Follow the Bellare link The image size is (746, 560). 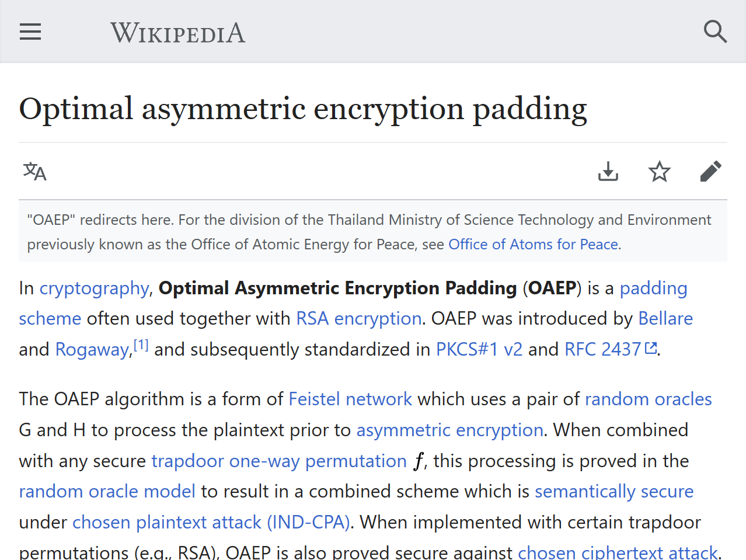[665, 318]
